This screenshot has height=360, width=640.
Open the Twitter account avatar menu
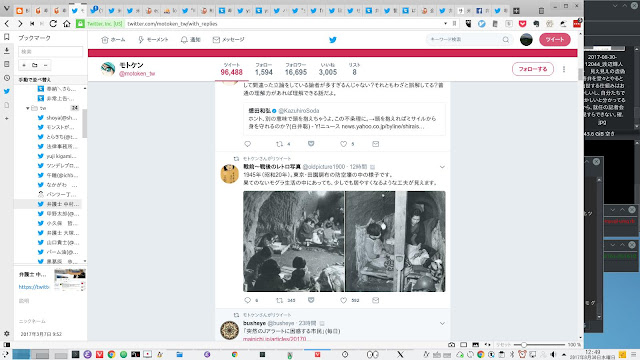click(526, 40)
